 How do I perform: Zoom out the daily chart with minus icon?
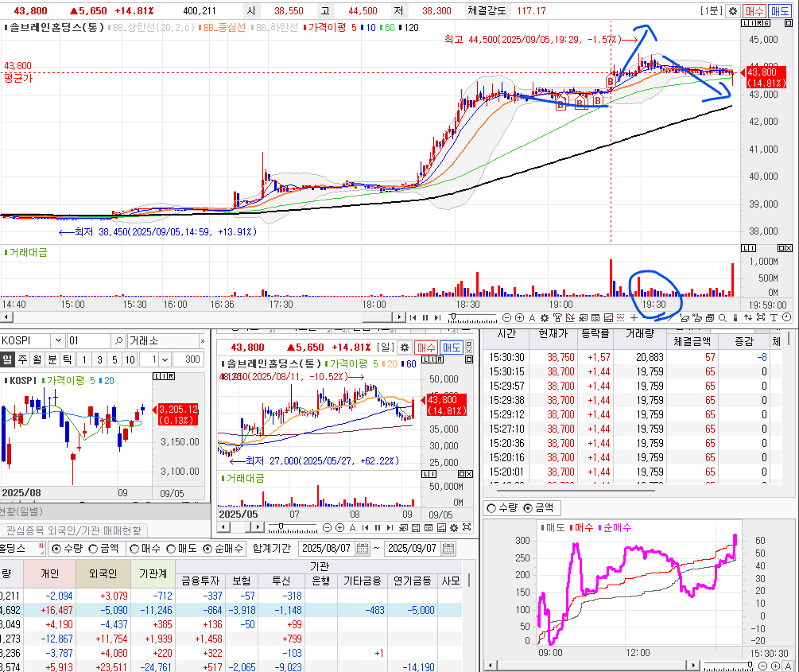[x=327, y=528]
